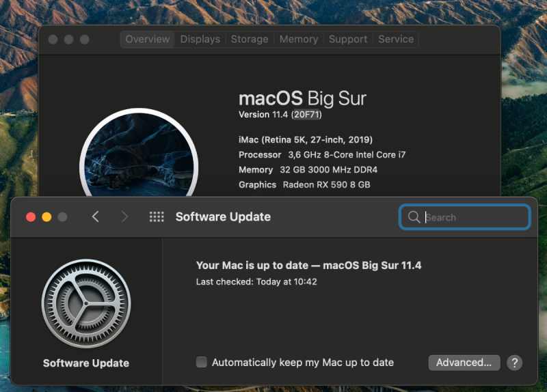
Task: Select the Support tab in About This Mac
Action: tap(348, 39)
